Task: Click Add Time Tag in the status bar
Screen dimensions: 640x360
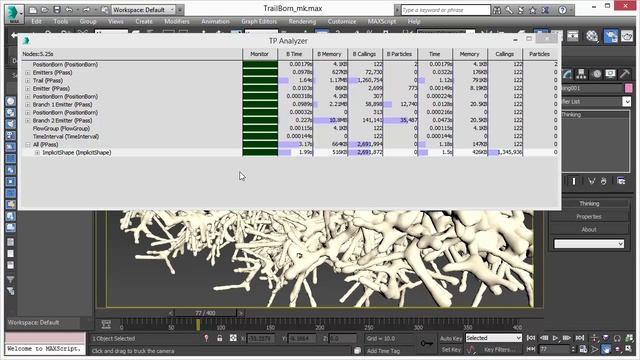Action: [383, 351]
